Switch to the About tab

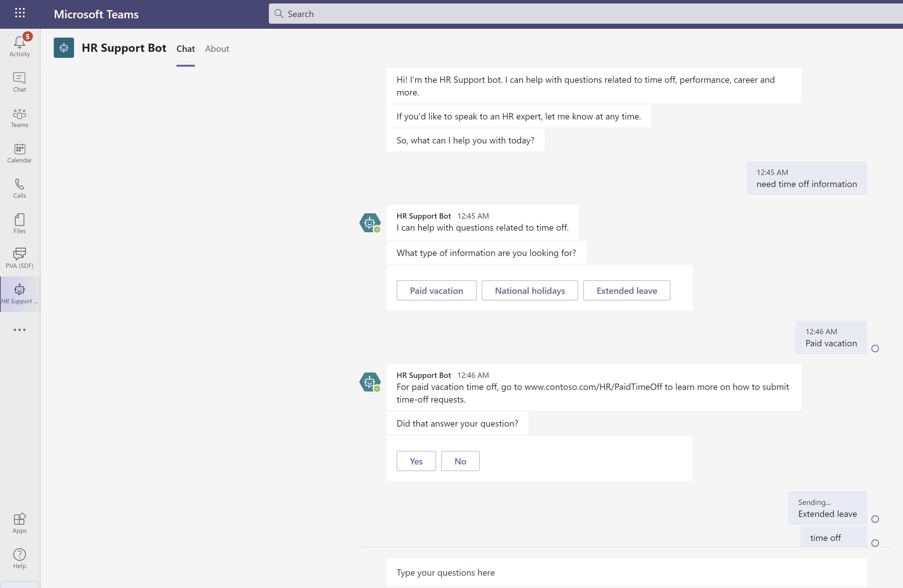pos(217,49)
